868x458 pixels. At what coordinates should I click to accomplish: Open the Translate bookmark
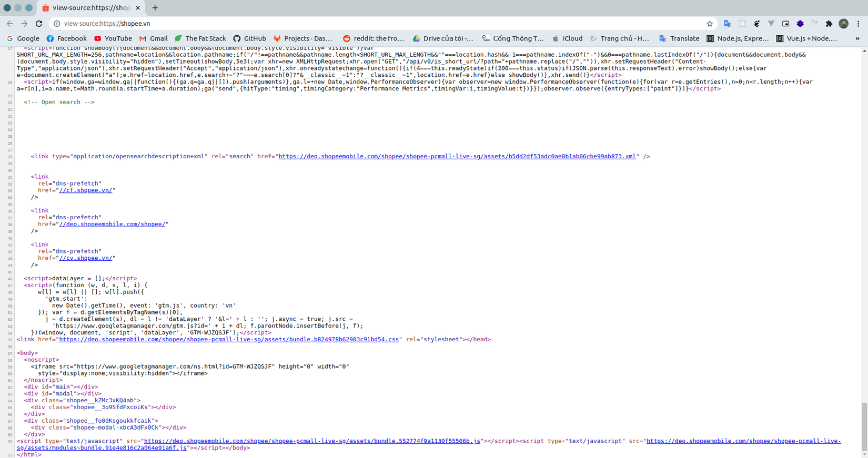pos(679,38)
